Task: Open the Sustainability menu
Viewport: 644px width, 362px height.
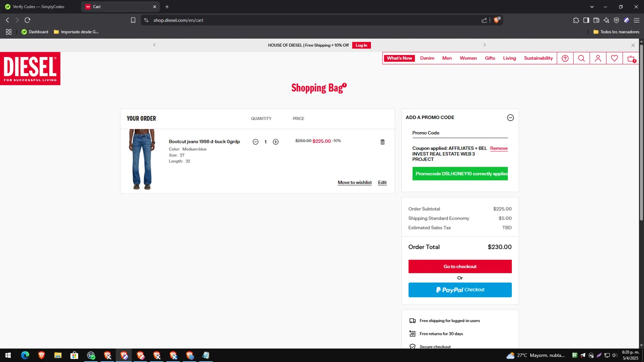Action: tap(538, 58)
